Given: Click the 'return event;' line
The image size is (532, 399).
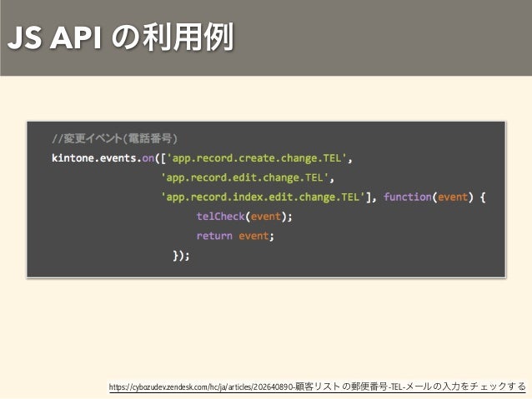Looking at the screenshot, I should pos(235,236).
